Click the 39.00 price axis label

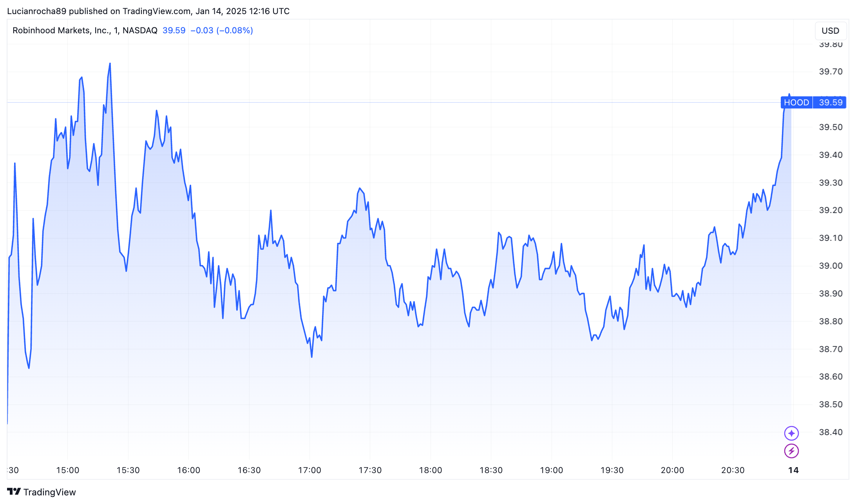click(831, 266)
